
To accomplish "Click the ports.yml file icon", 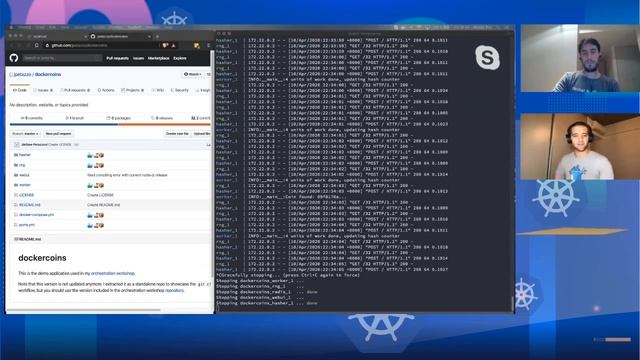I will [16, 225].
